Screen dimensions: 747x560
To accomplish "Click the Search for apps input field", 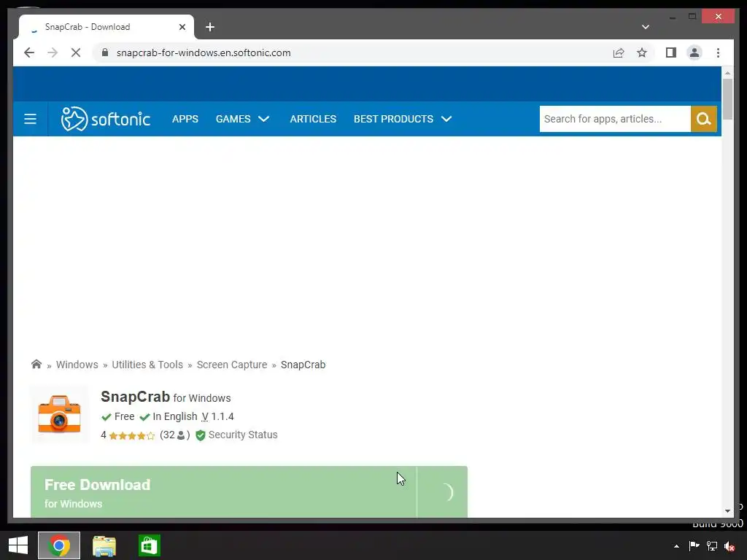I will coord(615,119).
